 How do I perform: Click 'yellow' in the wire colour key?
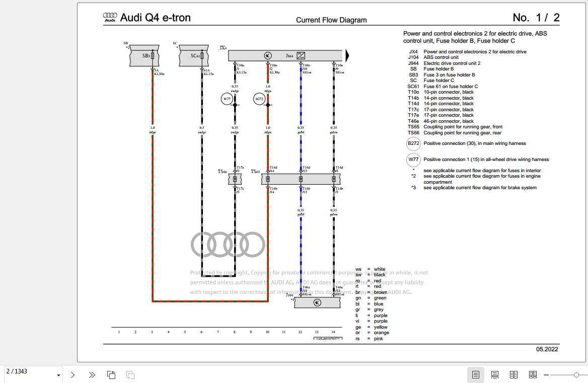[x=381, y=327]
